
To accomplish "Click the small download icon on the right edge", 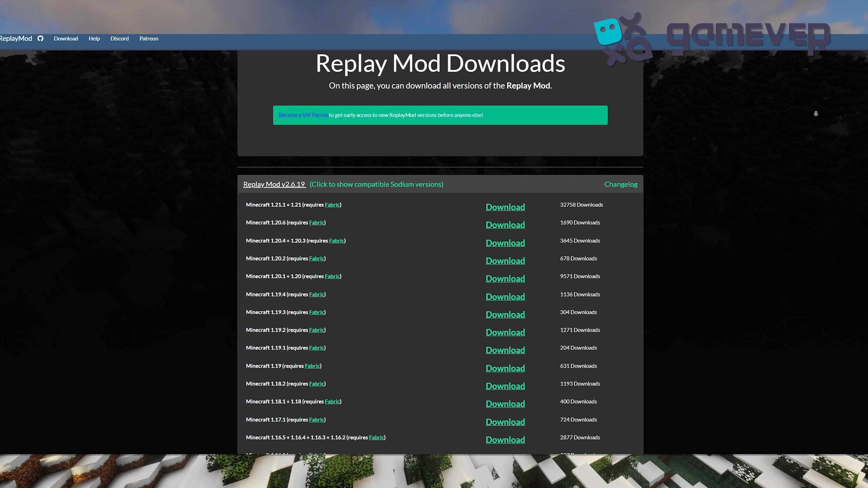I will point(816,114).
